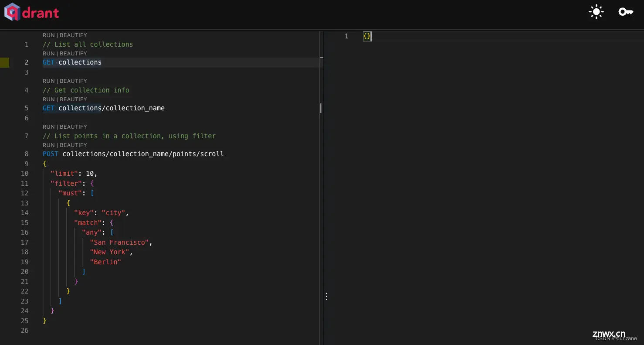Click the "POST collections/collection_name/points/scroll" line
Image resolution: width=644 pixels, height=345 pixels.
(133, 154)
